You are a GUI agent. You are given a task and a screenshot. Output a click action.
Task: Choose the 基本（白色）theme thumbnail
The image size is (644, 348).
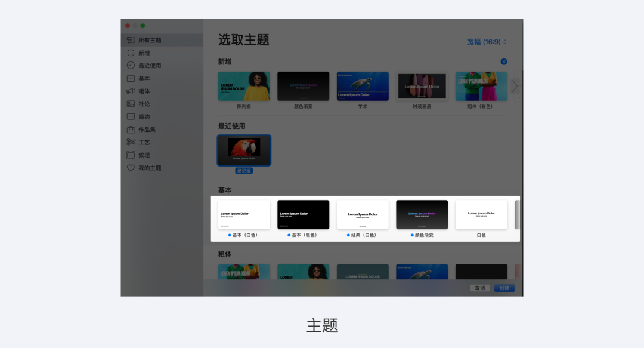244,214
